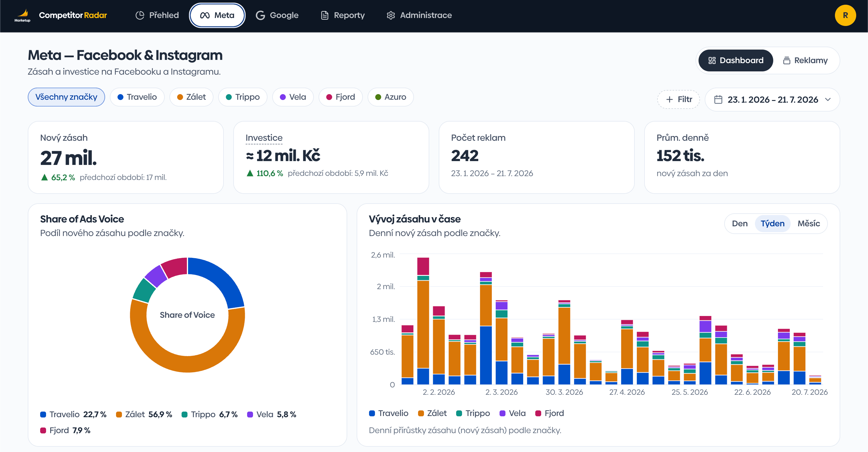The height and width of the screenshot is (452, 868).
Task: Open the date range dropdown
Action: pos(772,99)
